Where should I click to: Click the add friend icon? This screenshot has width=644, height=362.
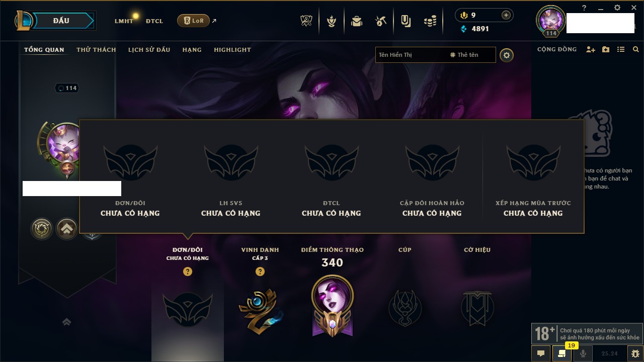(591, 49)
